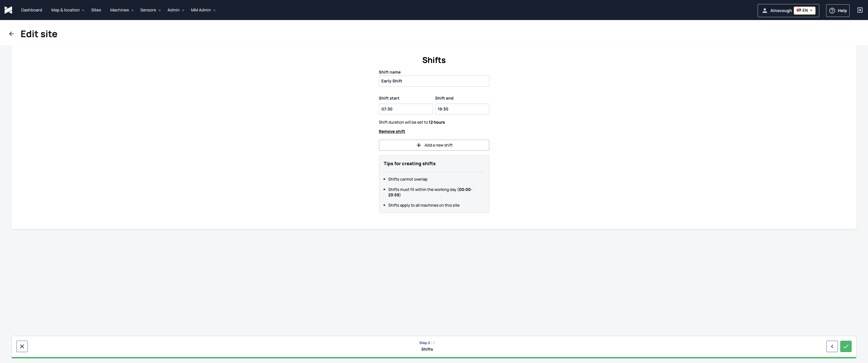Expand the Map & location menu

(67, 10)
